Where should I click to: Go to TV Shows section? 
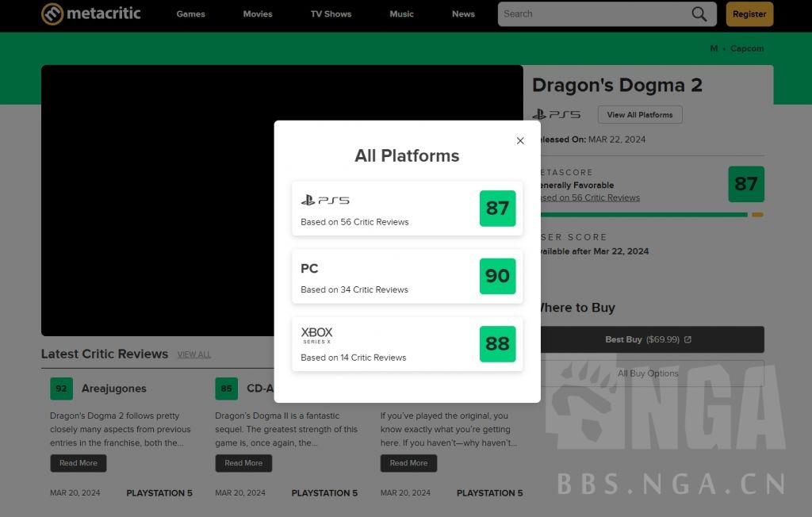(331, 14)
